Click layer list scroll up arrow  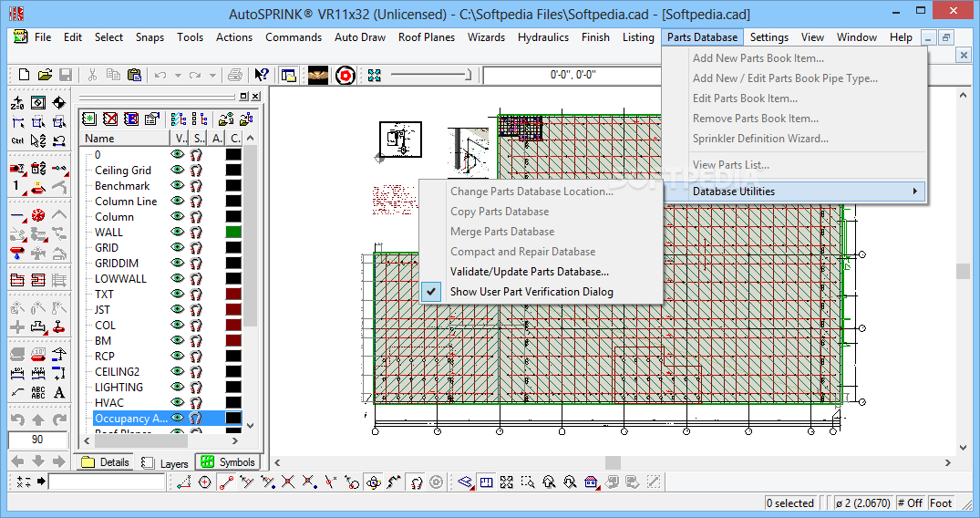pos(251,139)
